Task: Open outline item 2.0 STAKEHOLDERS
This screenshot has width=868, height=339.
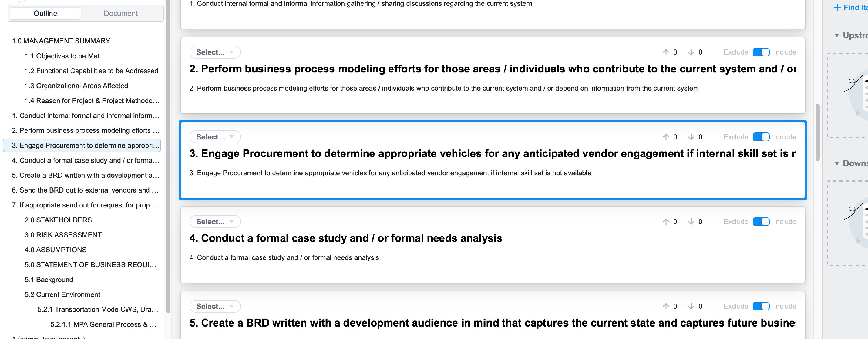Action: coord(58,220)
